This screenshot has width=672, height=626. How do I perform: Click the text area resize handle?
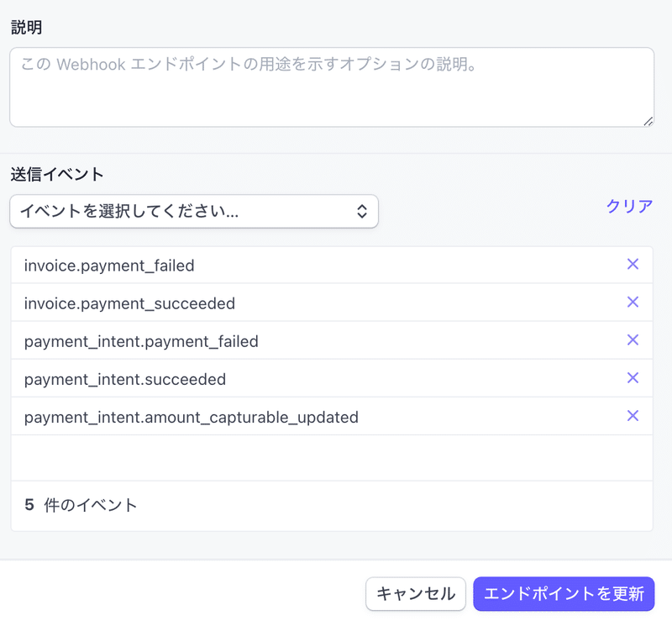tap(648, 121)
